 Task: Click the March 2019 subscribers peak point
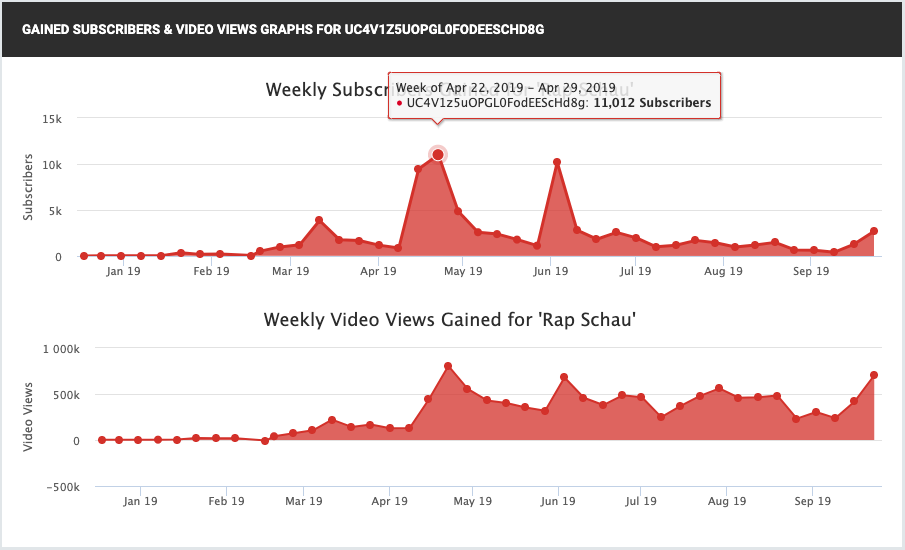(x=319, y=220)
